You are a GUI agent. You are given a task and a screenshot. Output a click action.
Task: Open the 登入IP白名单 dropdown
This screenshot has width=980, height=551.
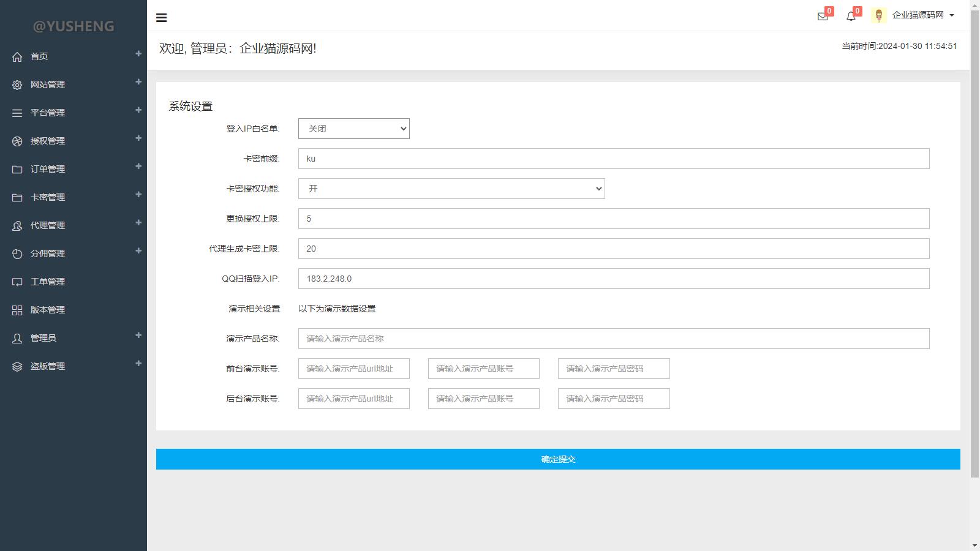coord(353,129)
